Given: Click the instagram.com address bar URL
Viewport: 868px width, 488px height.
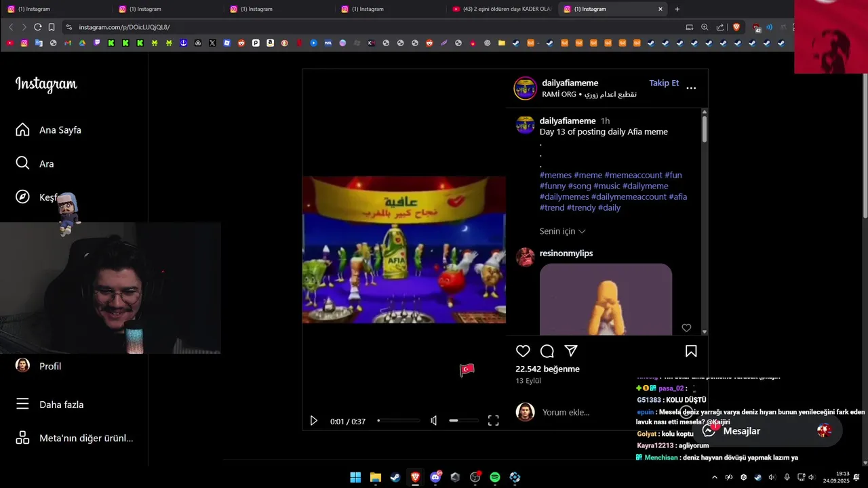Looking at the screenshot, I should click(124, 27).
